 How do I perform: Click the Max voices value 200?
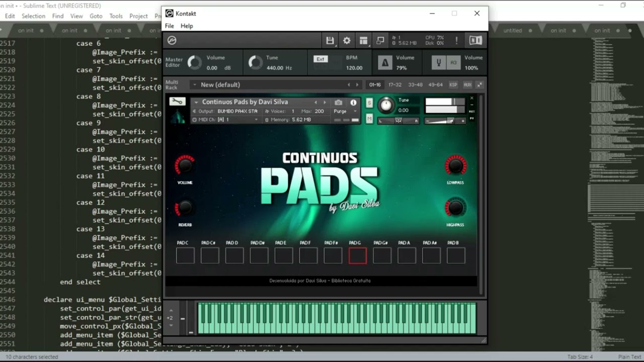(x=319, y=111)
